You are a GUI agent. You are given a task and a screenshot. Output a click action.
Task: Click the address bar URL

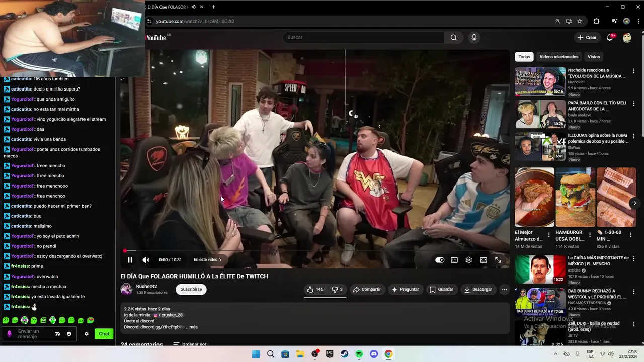point(195,21)
